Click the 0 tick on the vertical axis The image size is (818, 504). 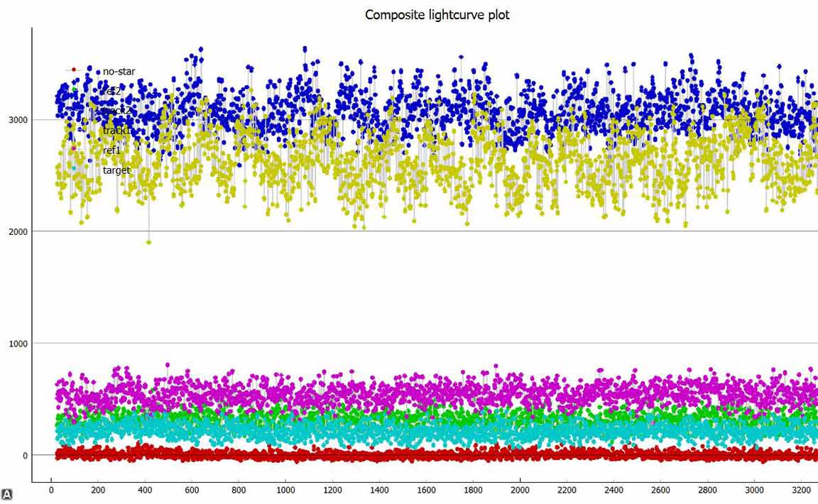click(x=23, y=456)
